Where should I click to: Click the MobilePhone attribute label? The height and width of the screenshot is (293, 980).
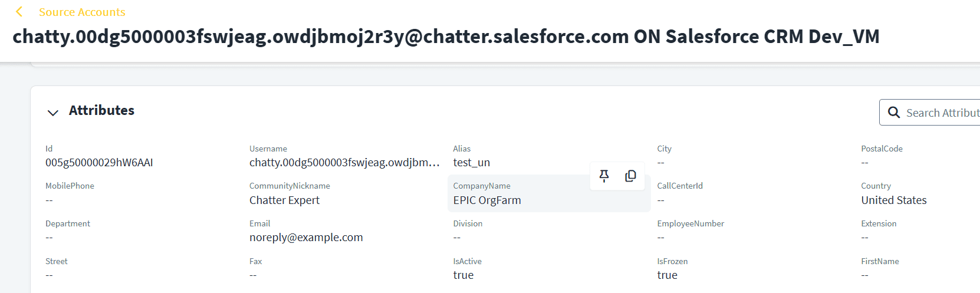pyautogui.click(x=70, y=186)
